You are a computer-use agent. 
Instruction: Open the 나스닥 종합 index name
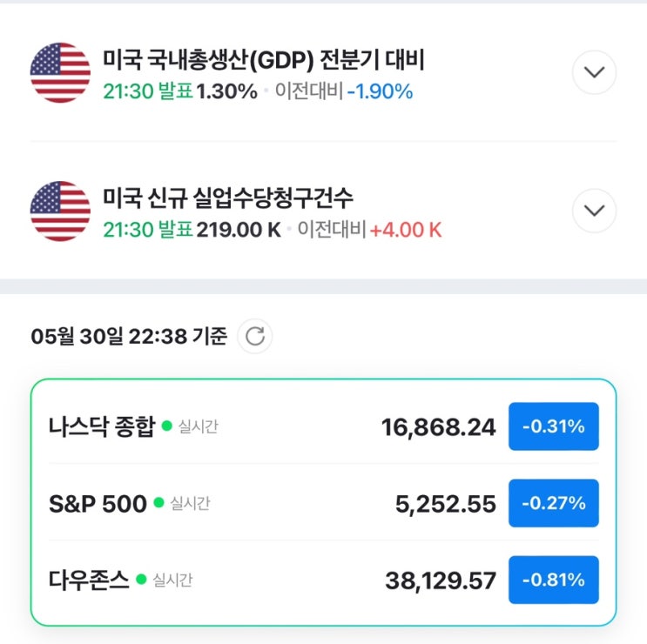pos(102,426)
